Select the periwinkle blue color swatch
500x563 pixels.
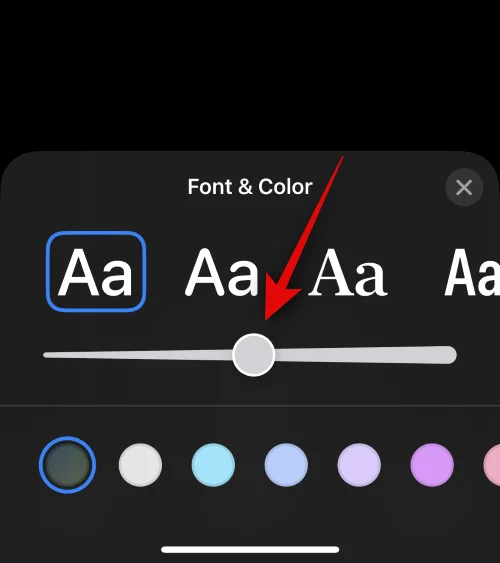pos(286,465)
